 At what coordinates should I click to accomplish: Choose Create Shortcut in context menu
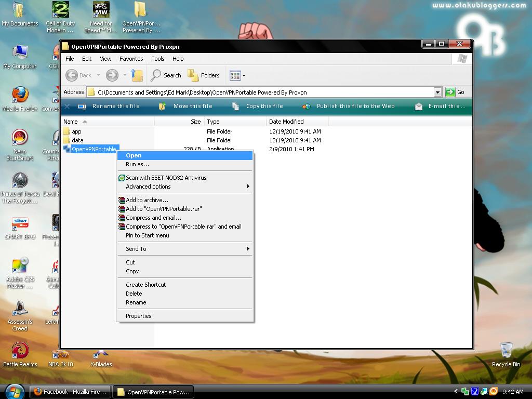[185, 285]
